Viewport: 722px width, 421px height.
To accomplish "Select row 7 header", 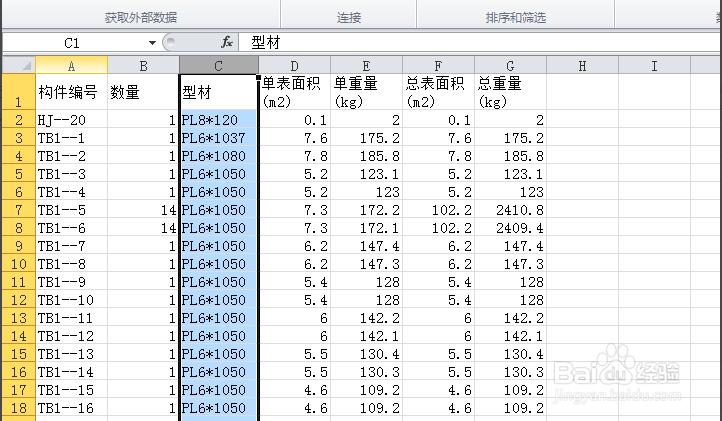I will [x=19, y=210].
